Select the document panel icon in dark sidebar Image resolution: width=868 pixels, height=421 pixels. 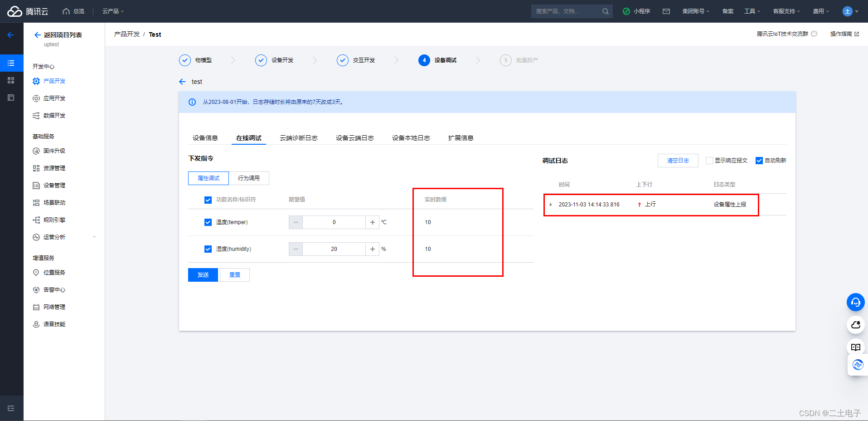tap(11, 98)
